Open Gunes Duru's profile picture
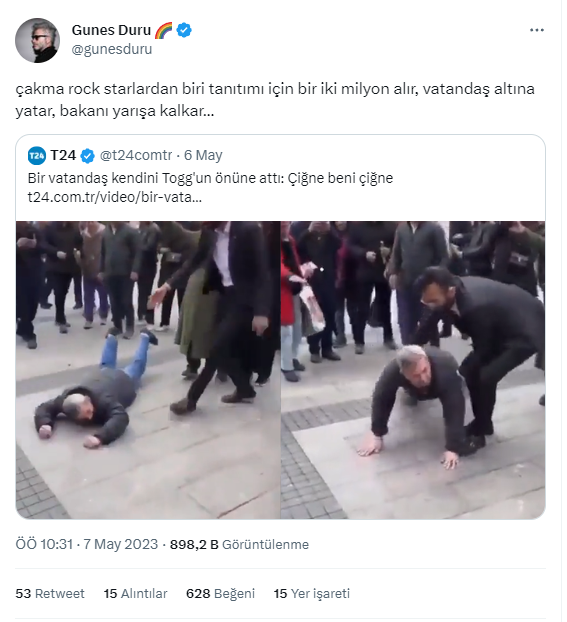Image resolution: width=567 pixels, height=622 pixels. pyautogui.click(x=37, y=40)
